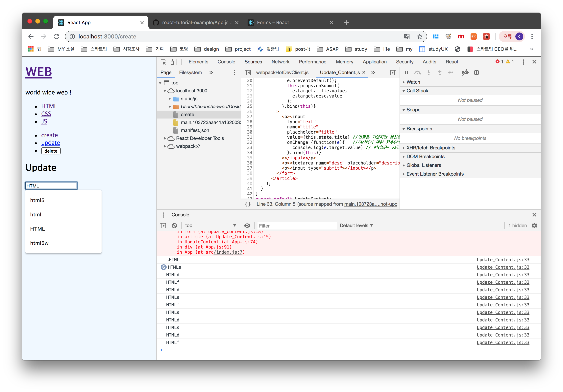
Task: Toggle the console live expression eye icon
Action: point(247,226)
